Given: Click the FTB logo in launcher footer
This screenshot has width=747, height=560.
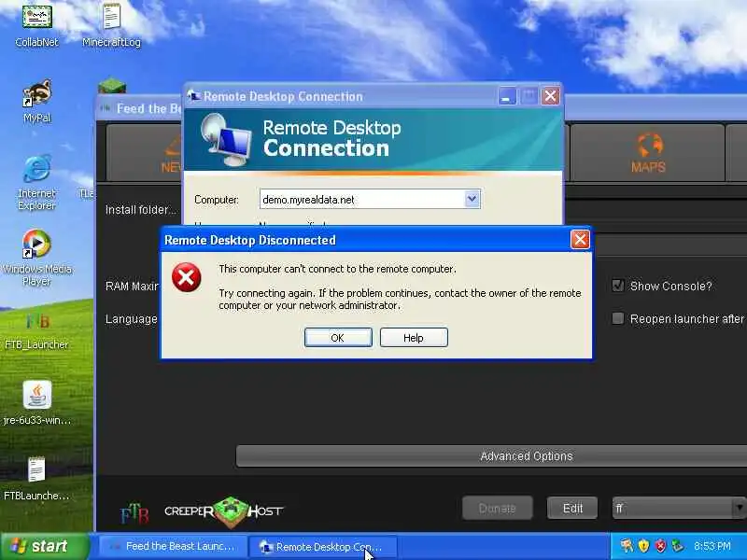Looking at the screenshot, I should point(134,512).
